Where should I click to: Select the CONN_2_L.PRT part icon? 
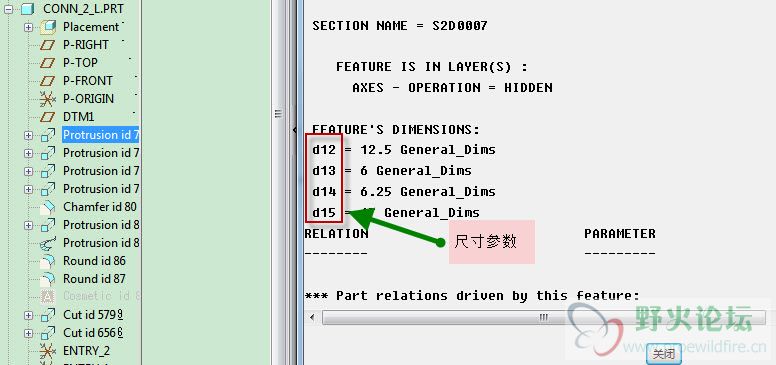click(x=28, y=8)
